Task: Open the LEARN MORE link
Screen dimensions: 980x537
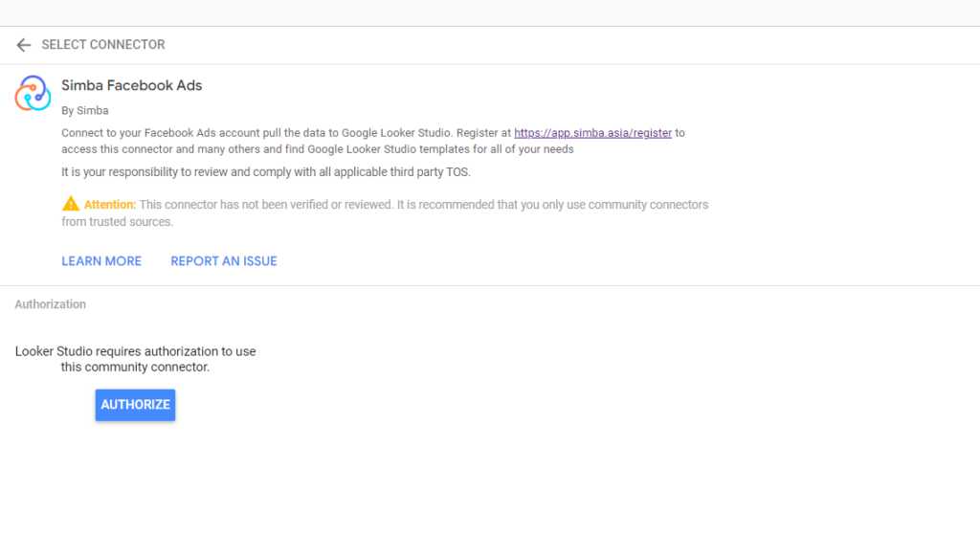Action: 101,261
